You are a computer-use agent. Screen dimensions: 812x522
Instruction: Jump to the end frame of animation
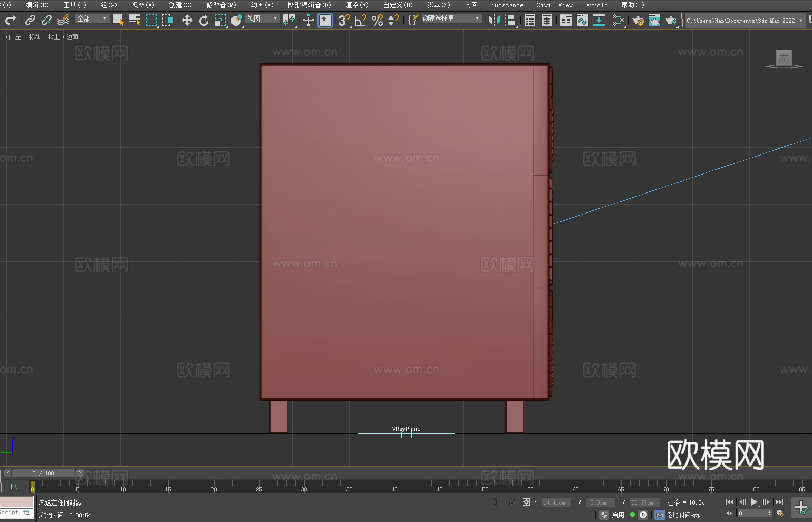tap(780, 502)
